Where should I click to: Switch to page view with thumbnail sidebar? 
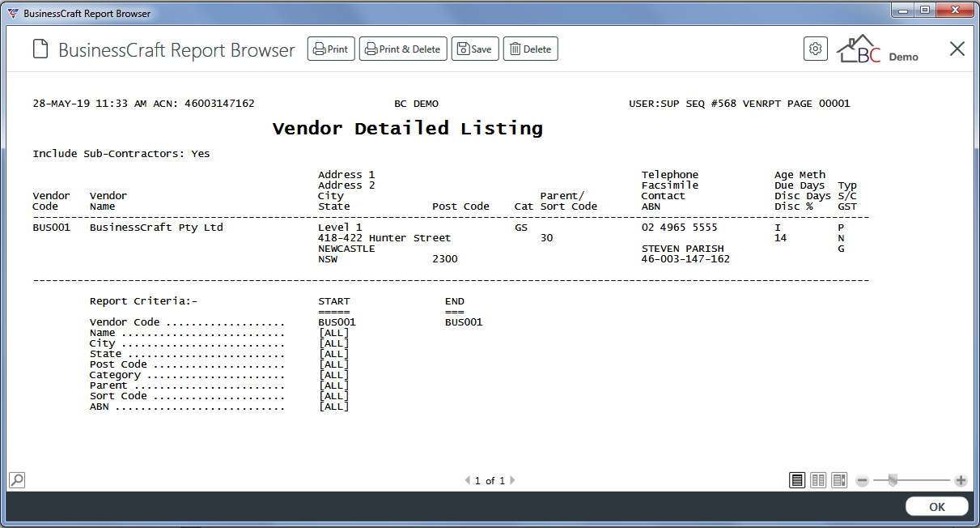pos(839,480)
